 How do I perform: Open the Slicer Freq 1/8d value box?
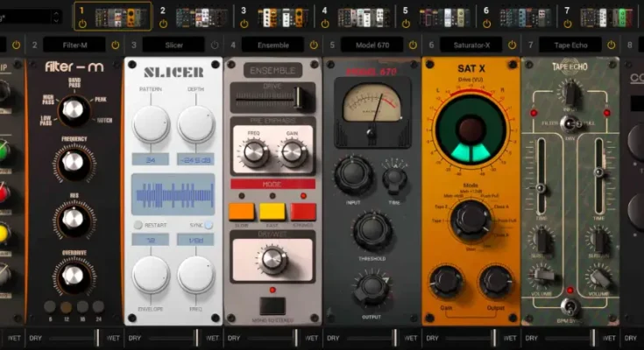point(196,241)
